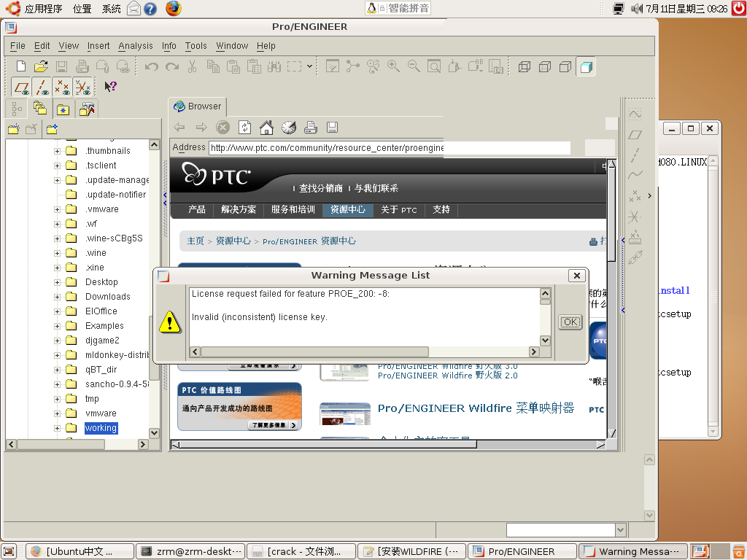The width and height of the screenshot is (747, 560).
Task: Open the Tools menu
Action: click(x=196, y=46)
